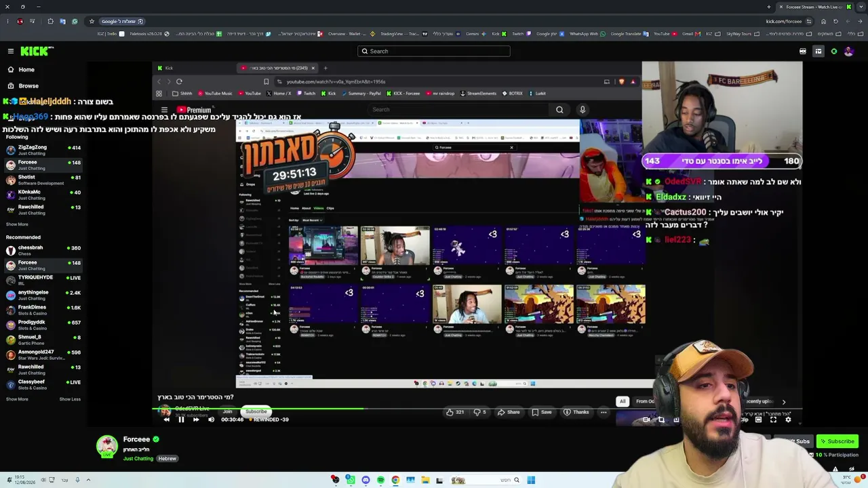Open Spotify from the taskbar

380,481
